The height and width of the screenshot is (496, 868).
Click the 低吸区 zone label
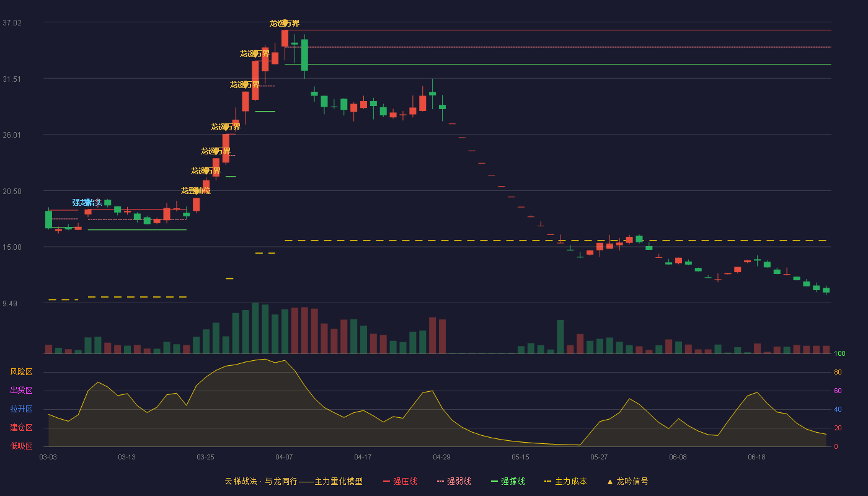click(x=21, y=446)
